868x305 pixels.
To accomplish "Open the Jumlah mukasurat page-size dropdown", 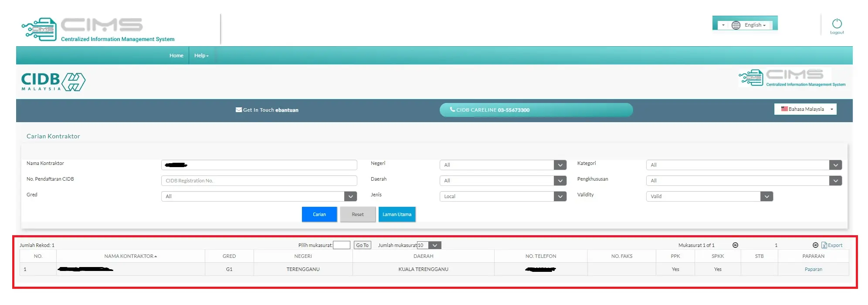I will (429, 245).
